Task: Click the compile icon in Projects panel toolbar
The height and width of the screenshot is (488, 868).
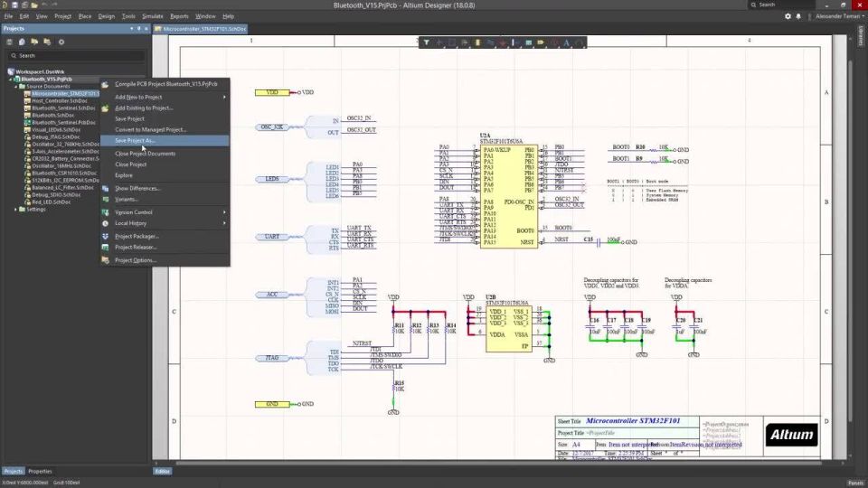Action: point(22,42)
